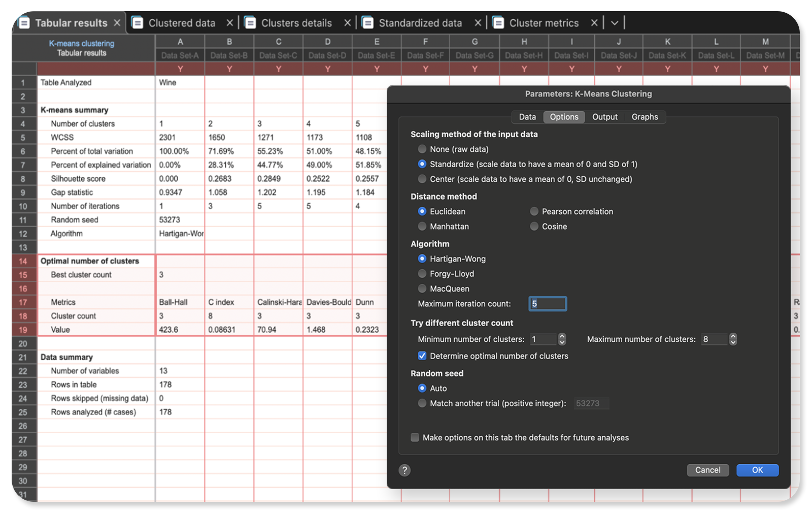Viewport: 812px width, 514px height.
Task: Open the Data tab in parameters dialog
Action: coord(527,117)
